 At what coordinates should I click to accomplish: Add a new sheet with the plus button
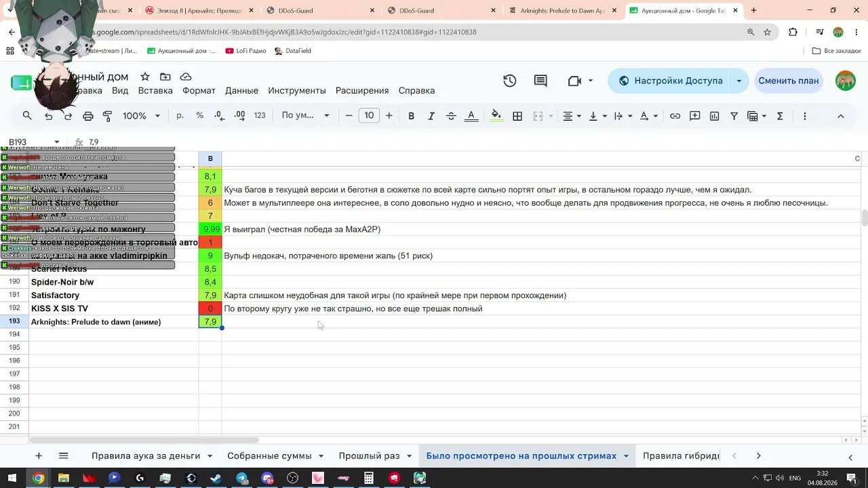(x=39, y=456)
